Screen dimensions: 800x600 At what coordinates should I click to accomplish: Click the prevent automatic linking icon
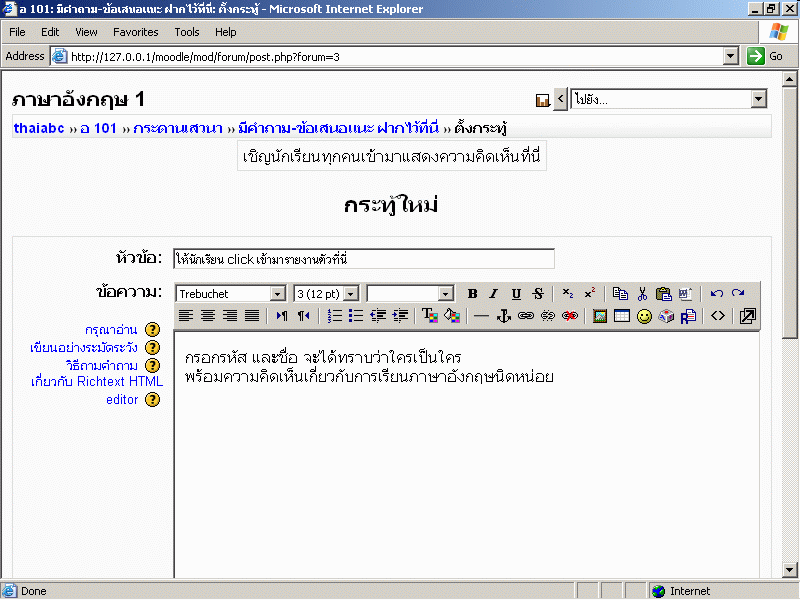click(x=570, y=316)
